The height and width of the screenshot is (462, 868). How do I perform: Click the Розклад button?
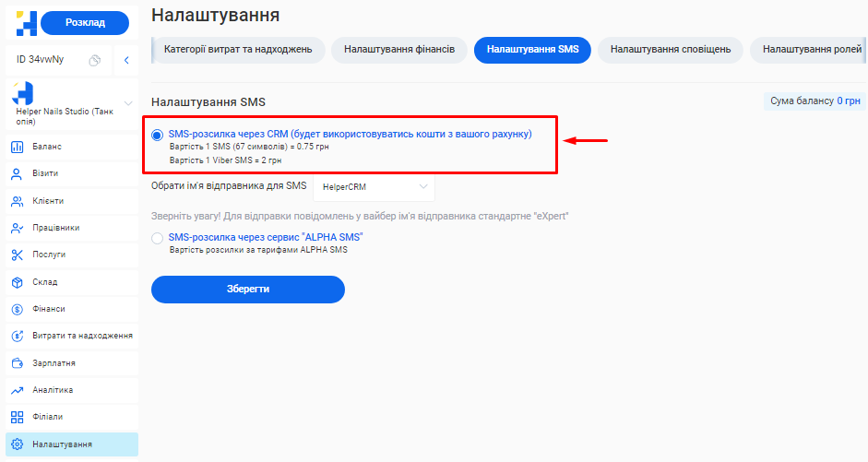point(85,23)
